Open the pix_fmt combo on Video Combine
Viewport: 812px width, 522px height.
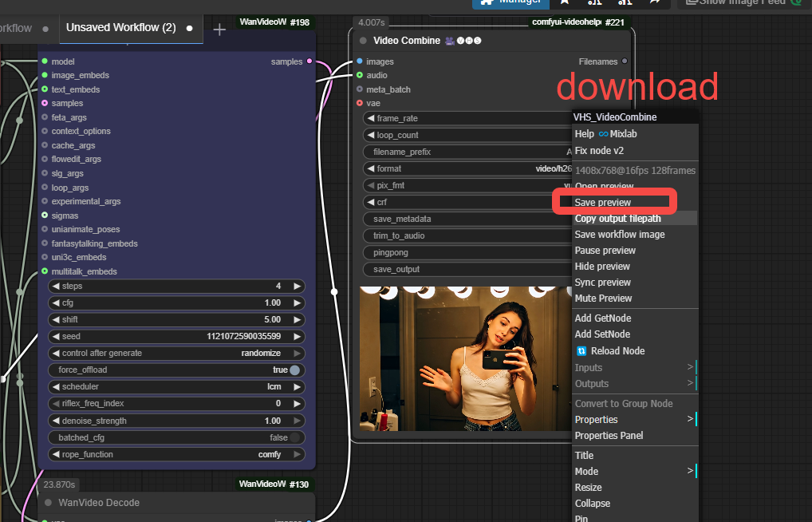tap(467, 185)
